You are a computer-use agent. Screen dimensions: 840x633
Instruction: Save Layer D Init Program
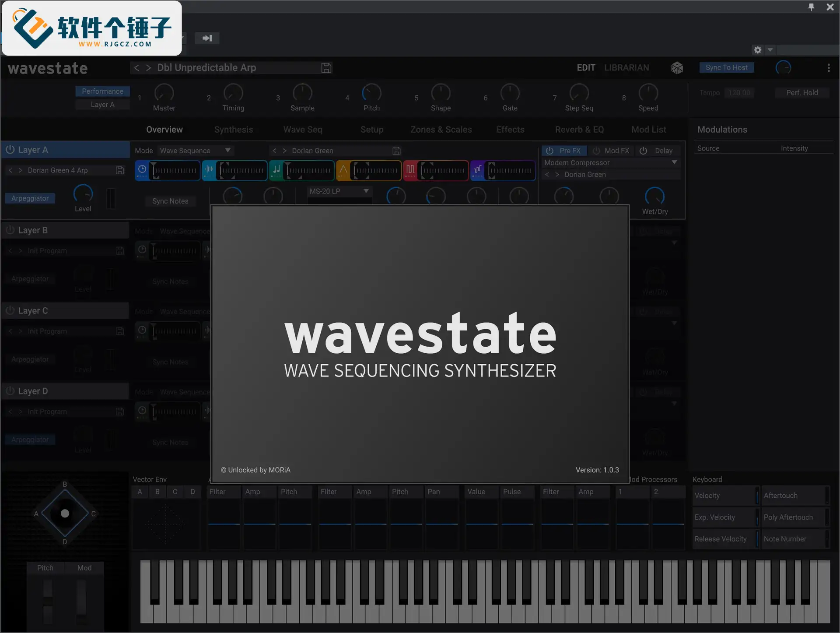120,412
